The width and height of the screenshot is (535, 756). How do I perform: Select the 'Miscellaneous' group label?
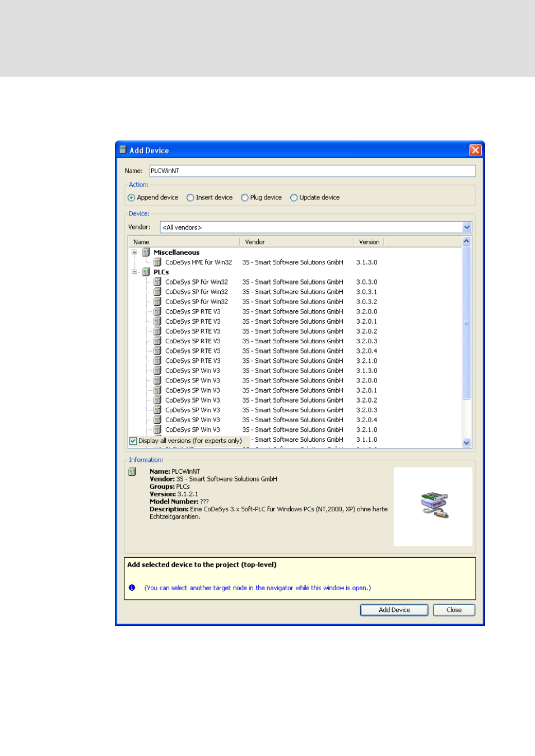click(x=176, y=253)
